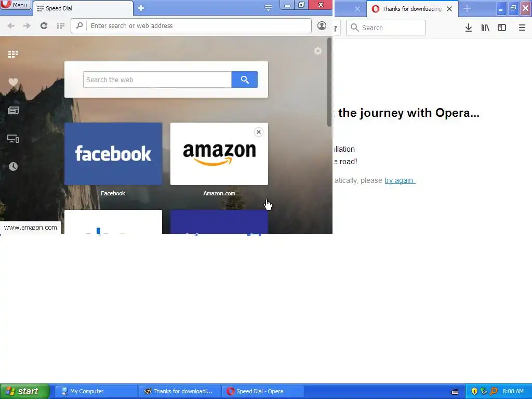Click the 8:08 AM taskbar clock
This screenshot has width=532, height=399.
click(x=513, y=391)
